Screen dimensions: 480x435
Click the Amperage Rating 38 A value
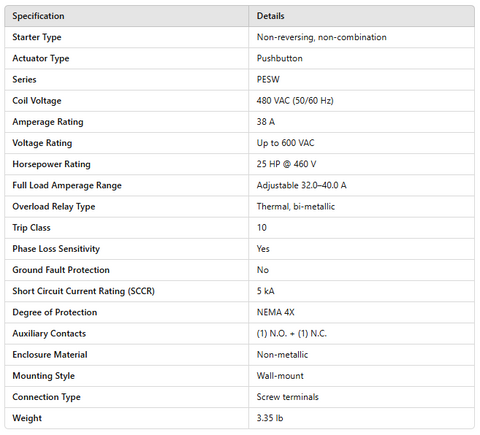point(266,122)
